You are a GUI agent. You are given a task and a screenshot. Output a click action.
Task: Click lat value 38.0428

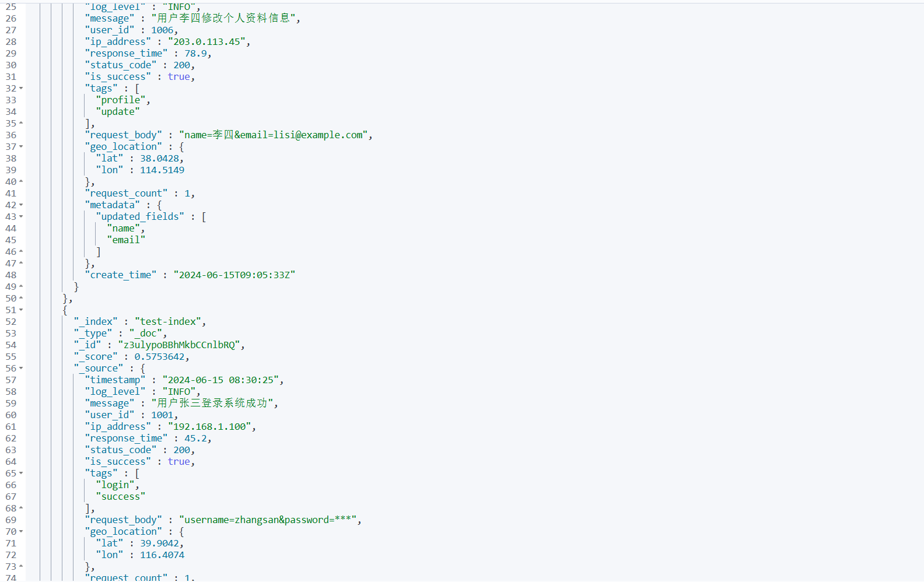click(159, 158)
